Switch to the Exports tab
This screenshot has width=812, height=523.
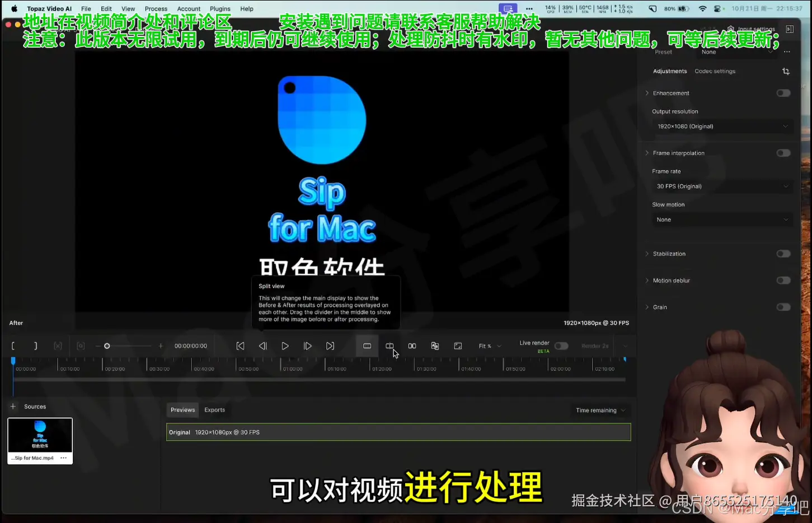tap(215, 409)
